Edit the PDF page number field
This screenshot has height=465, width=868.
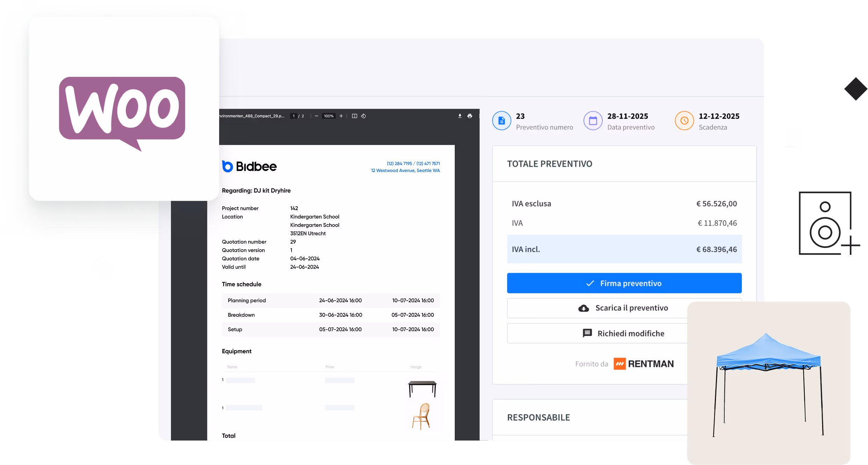(x=294, y=116)
